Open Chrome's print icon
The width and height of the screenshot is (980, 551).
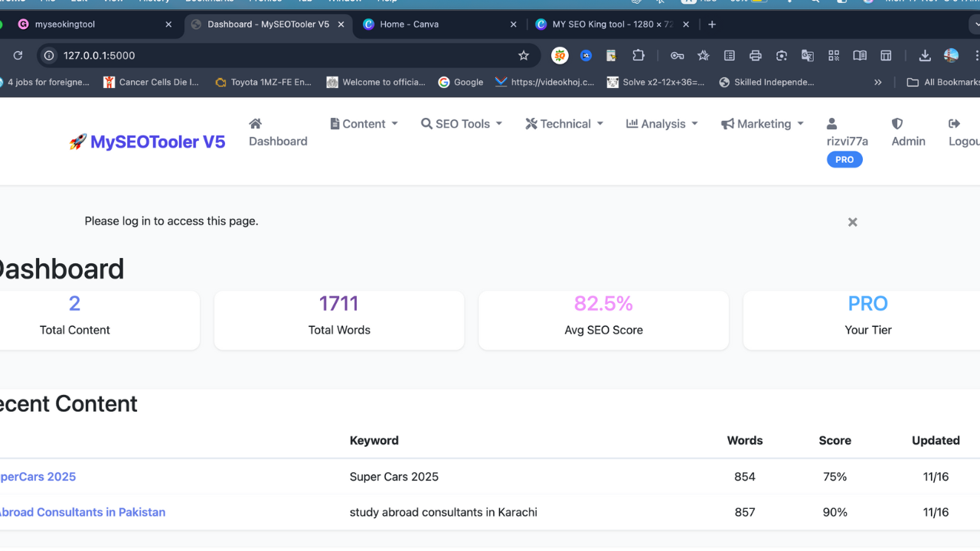point(755,55)
